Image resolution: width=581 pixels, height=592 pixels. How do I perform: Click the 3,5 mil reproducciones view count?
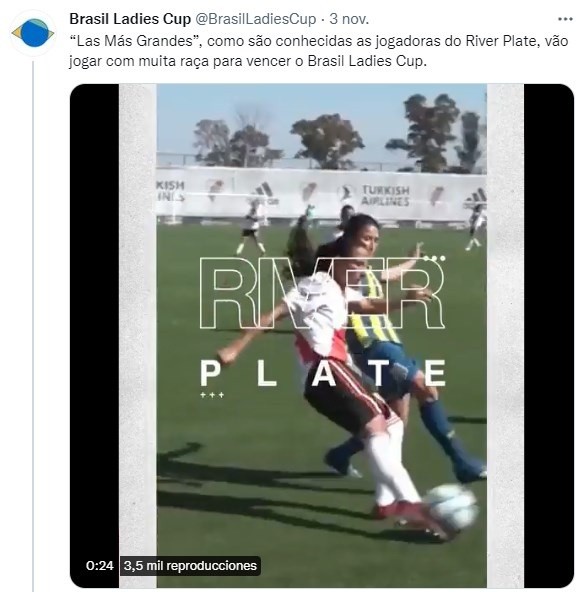[190, 566]
